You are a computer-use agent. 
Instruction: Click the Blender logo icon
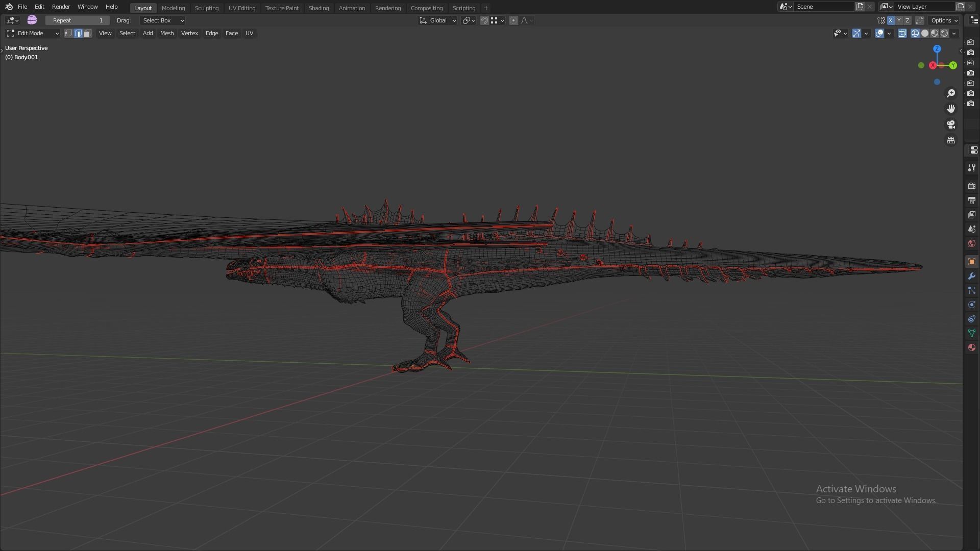(x=9, y=7)
